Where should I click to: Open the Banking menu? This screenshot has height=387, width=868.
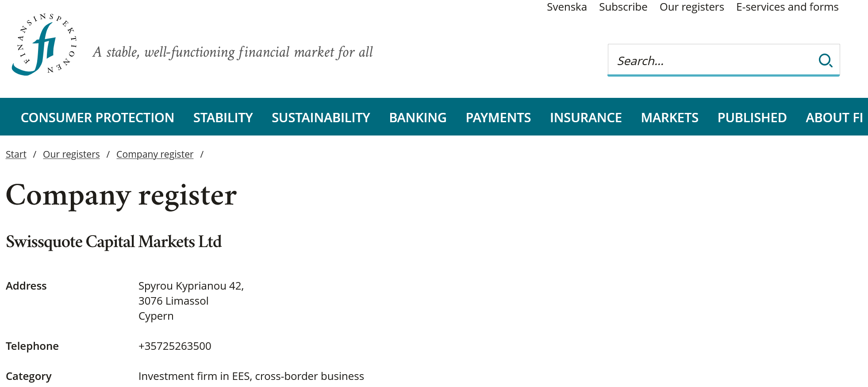tap(418, 117)
